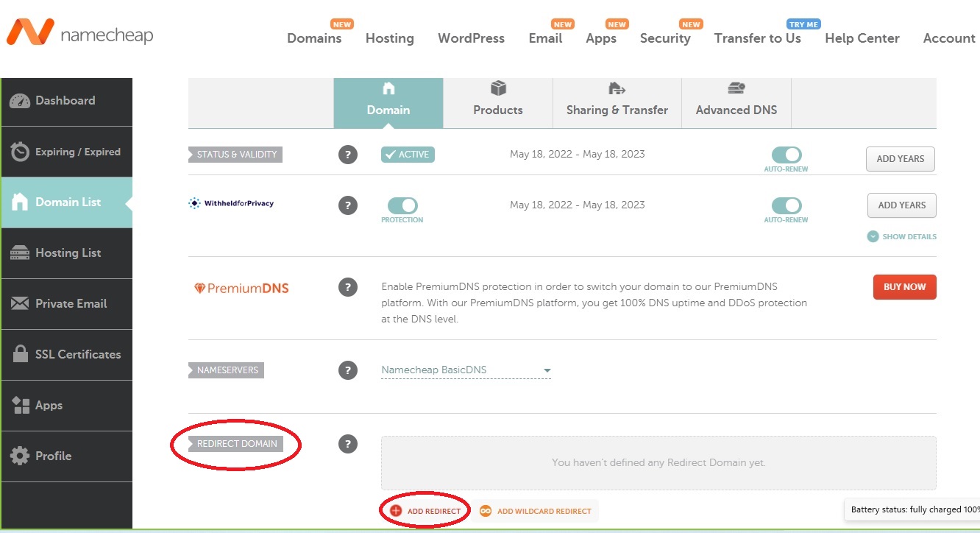Click help icon for Status & Validity

[x=348, y=155]
